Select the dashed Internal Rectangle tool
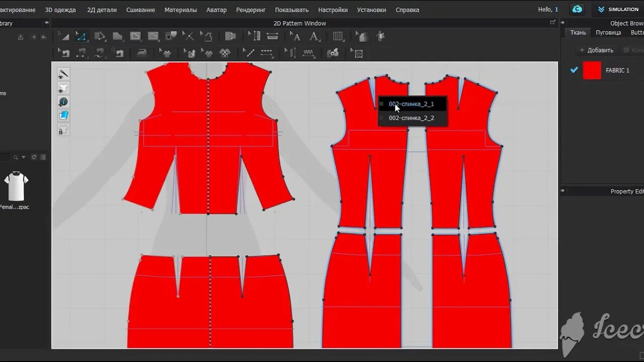 [x=153, y=36]
